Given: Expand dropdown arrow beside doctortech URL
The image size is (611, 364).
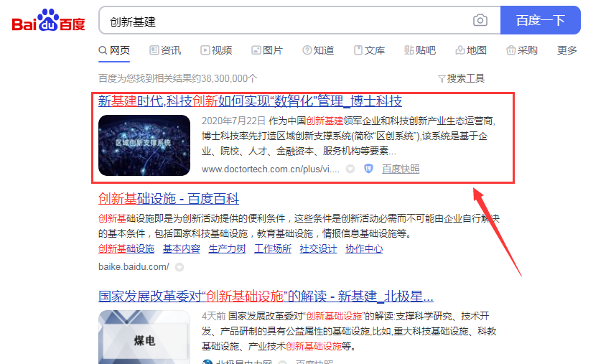Looking at the screenshot, I should click(350, 169).
